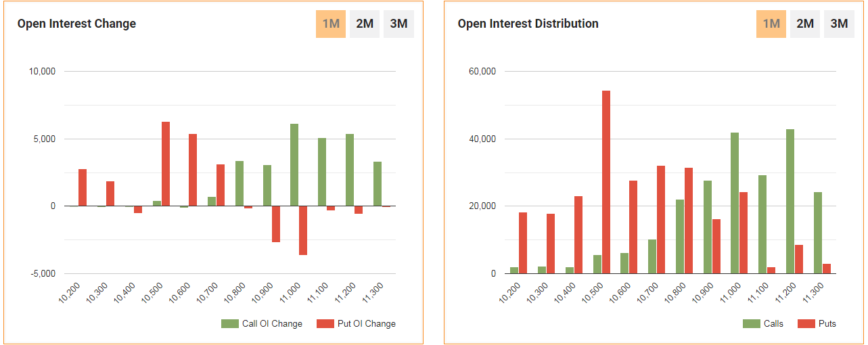Screen dimensions: 868x345
Task: Switch Open Interest Change to 2M
Action: coord(365,24)
